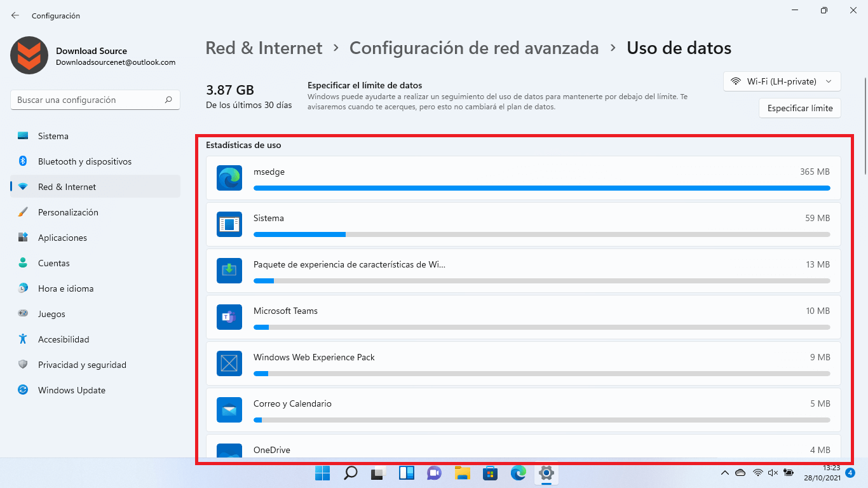This screenshot has height=488, width=868.
Task: Click the Bluetooth y dispositivos icon
Action: point(23,161)
